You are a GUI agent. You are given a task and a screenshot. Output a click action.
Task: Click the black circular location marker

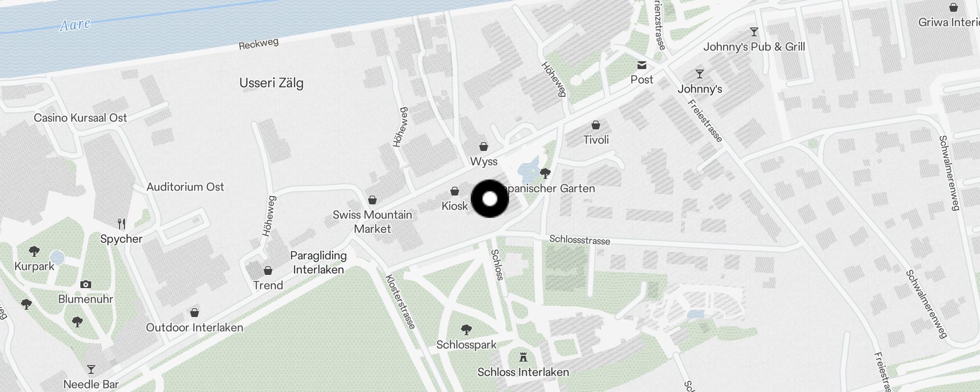coord(490,199)
